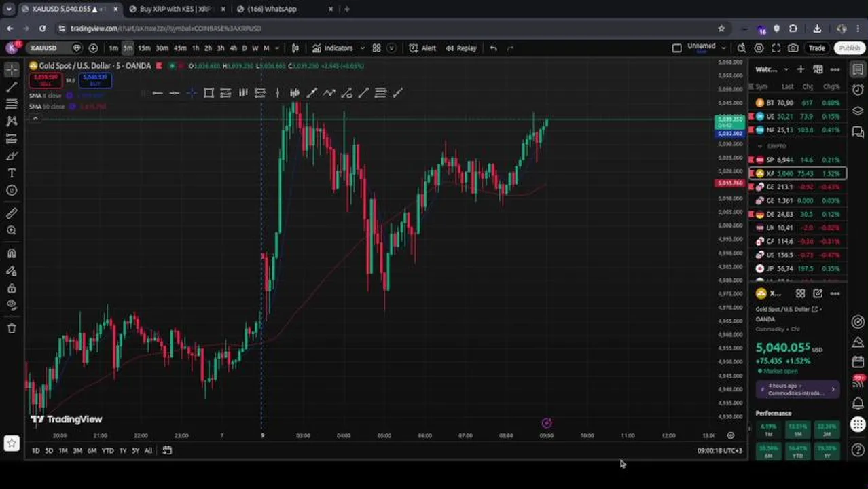Click the blue BUY price button
The width and height of the screenshot is (868, 489).
[x=94, y=79]
